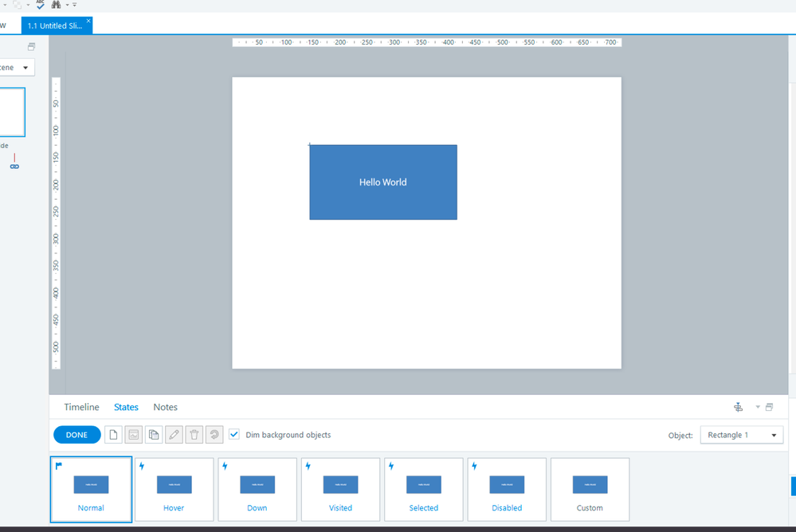The width and height of the screenshot is (796, 532).
Task: Click the lightning icon on Selected state
Action: click(391, 465)
